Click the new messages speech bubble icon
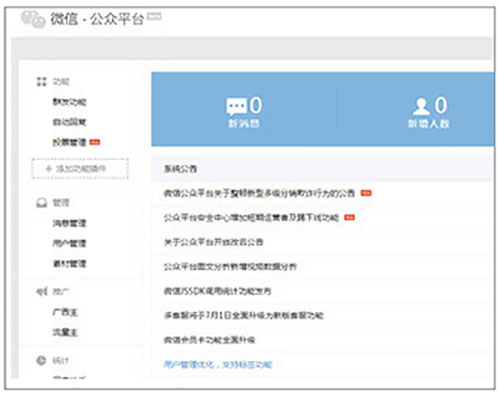 [x=237, y=106]
